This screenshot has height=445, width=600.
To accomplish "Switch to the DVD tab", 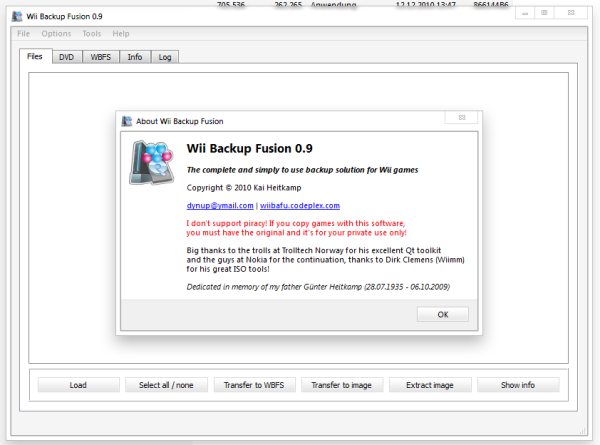I will click(66, 57).
